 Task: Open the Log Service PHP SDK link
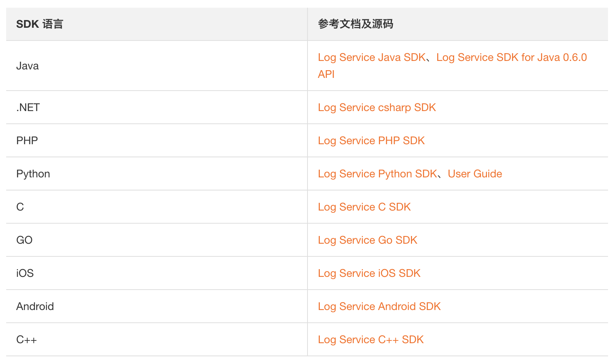pyautogui.click(x=371, y=141)
